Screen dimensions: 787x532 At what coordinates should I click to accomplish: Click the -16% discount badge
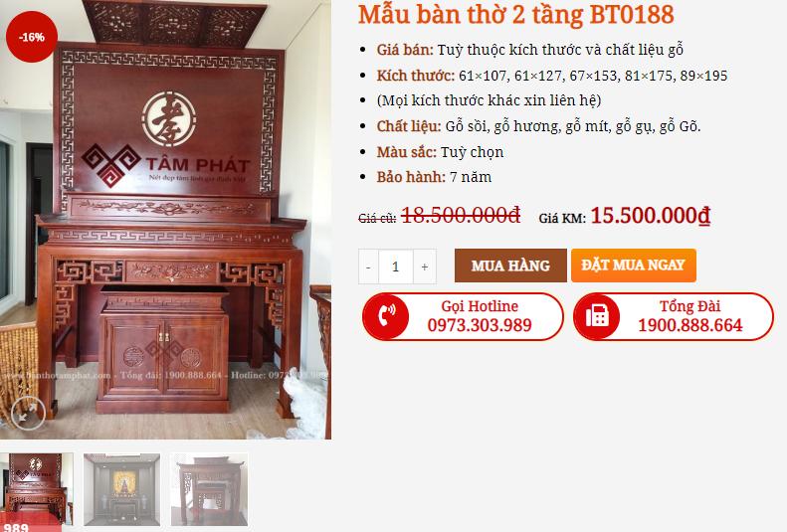32,37
